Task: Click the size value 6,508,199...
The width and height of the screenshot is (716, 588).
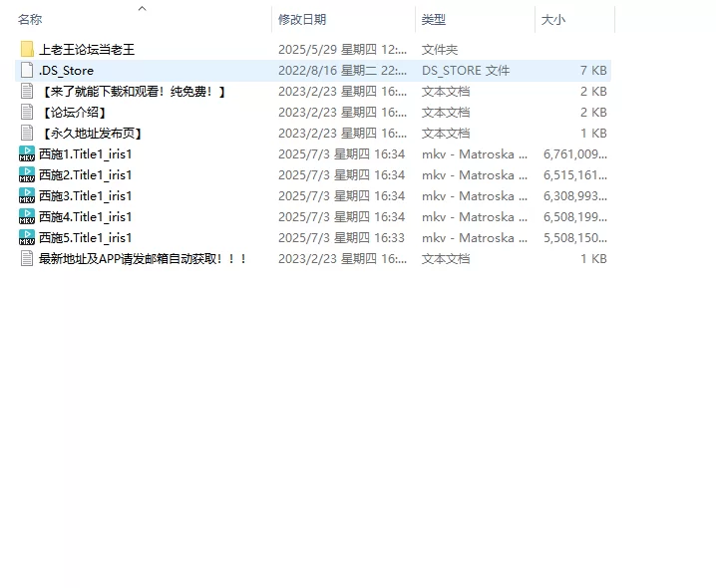Action: click(575, 217)
